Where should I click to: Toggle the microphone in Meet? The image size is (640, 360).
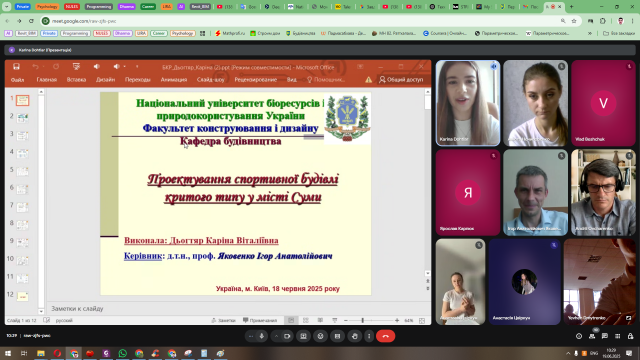(x=262, y=336)
